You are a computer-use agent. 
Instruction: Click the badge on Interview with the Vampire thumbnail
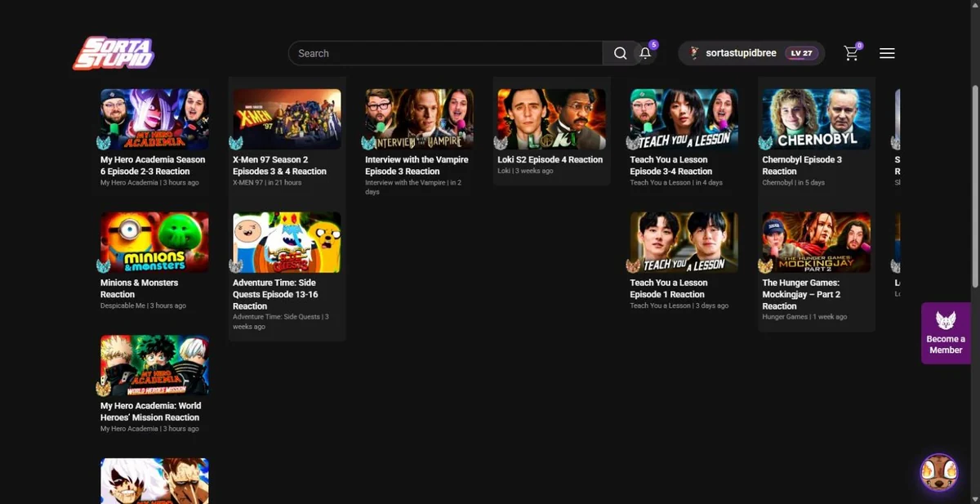click(x=368, y=144)
